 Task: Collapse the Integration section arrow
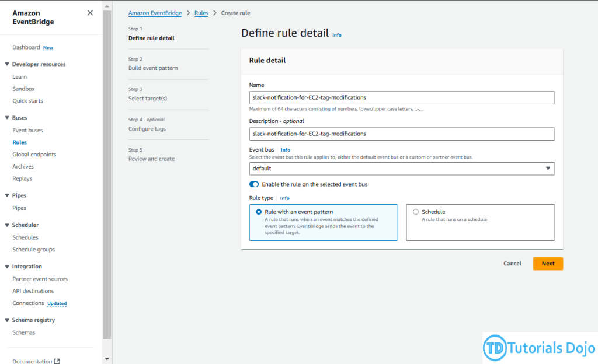coord(7,267)
